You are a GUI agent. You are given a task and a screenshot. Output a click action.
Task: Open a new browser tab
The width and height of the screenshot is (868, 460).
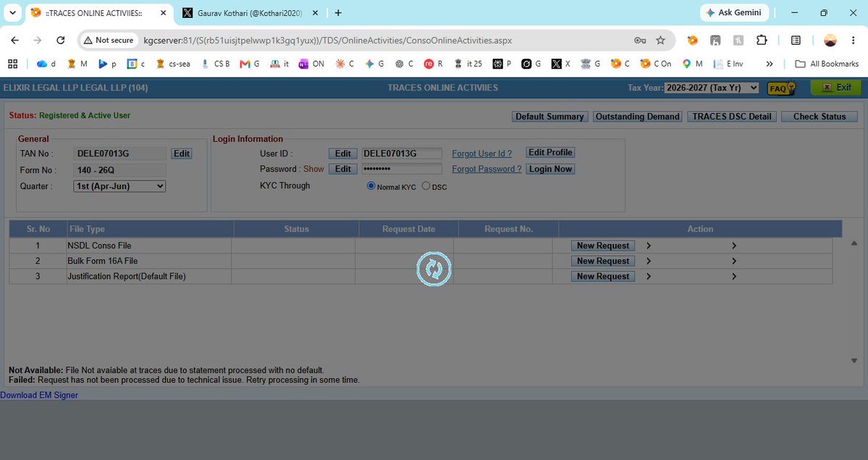click(x=338, y=13)
